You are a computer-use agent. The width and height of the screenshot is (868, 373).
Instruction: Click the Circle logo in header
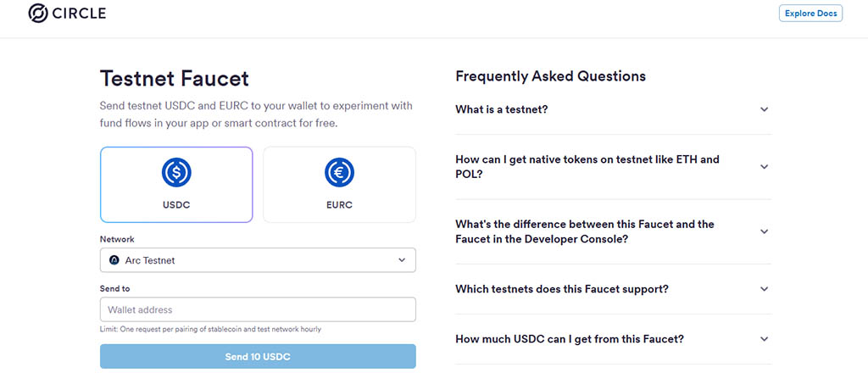click(x=67, y=14)
